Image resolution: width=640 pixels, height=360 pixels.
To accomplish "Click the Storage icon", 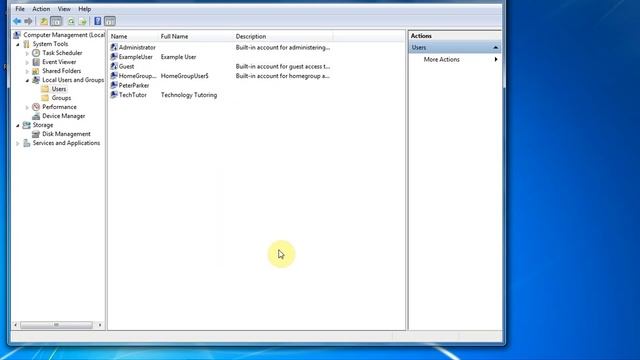I will click(27, 125).
